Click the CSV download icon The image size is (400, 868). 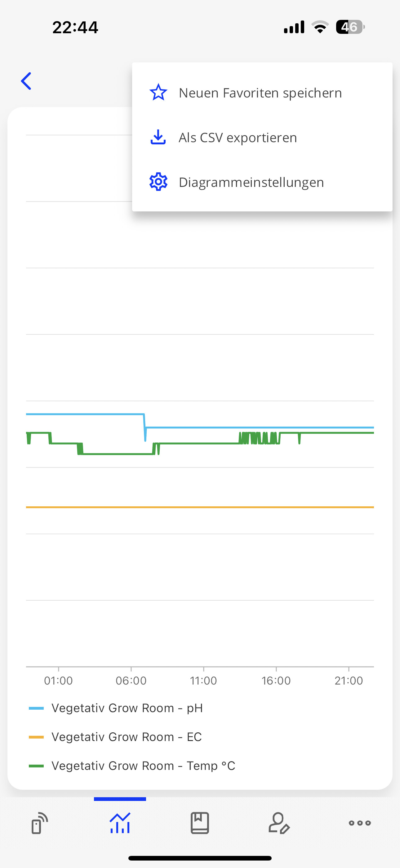158,138
